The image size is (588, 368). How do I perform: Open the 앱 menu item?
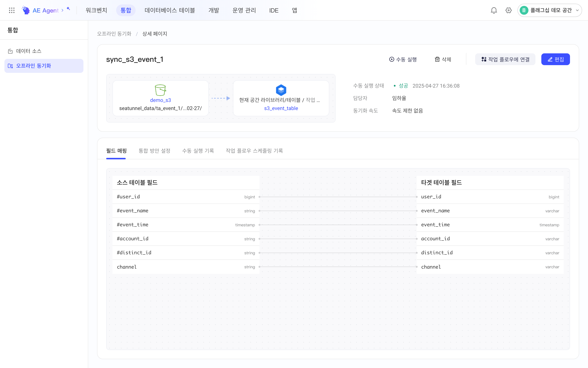pyautogui.click(x=294, y=10)
